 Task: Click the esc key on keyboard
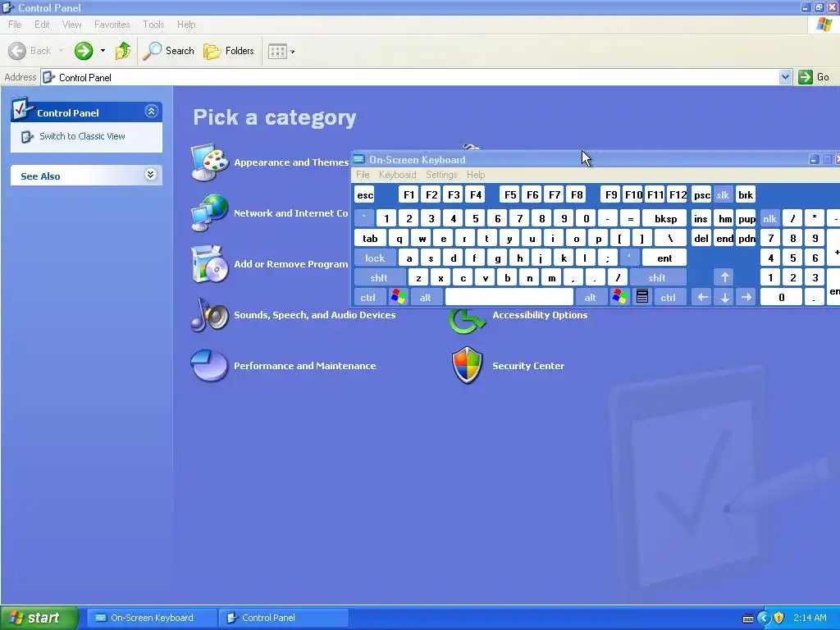tap(365, 194)
